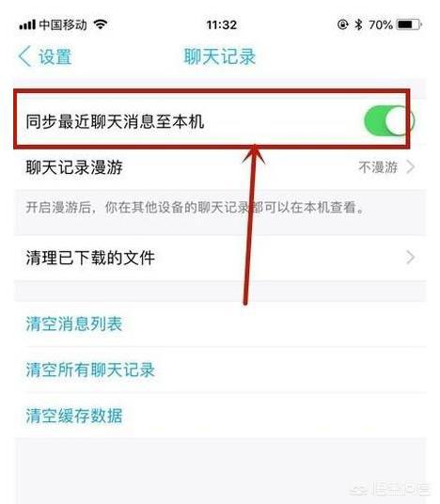Image resolution: width=440 pixels, height=504 pixels.
Task: Open 聊天记录漫游 setting row
Action: tap(220, 167)
